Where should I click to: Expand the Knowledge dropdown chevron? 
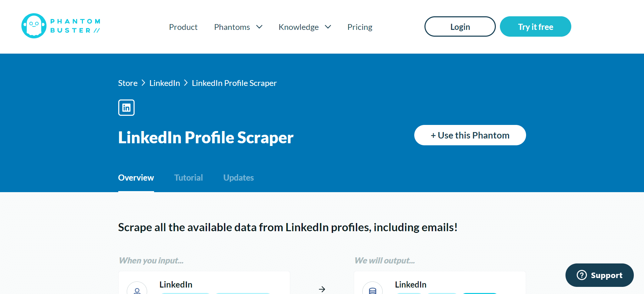328,27
